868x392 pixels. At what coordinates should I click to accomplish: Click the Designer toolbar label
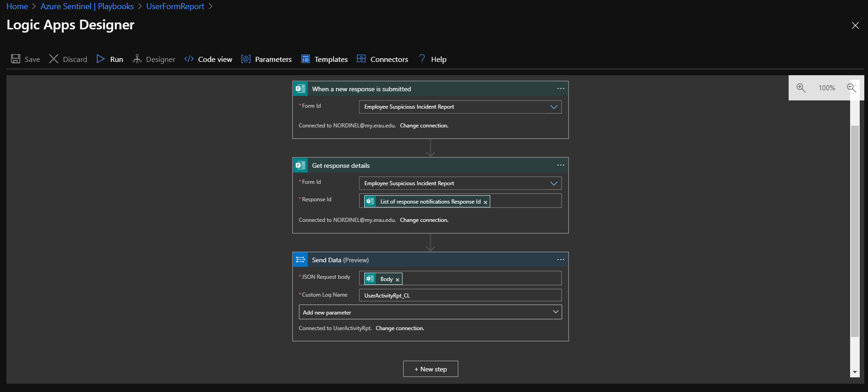[x=161, y=59]
